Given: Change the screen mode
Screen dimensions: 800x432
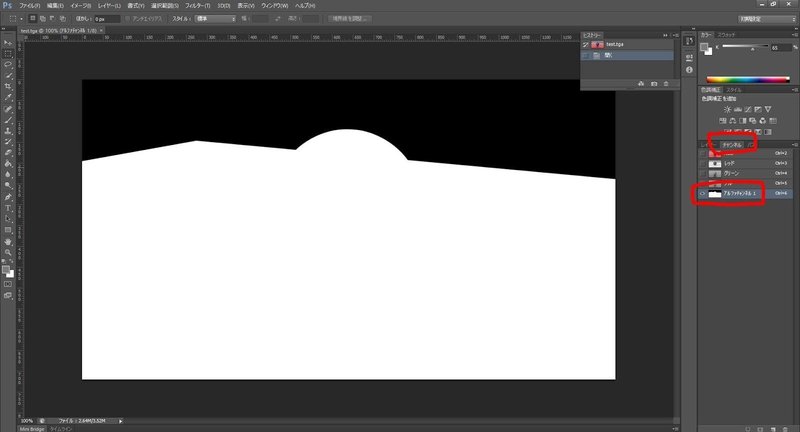Looking at the screenshot, I should (x=8, y=295).
